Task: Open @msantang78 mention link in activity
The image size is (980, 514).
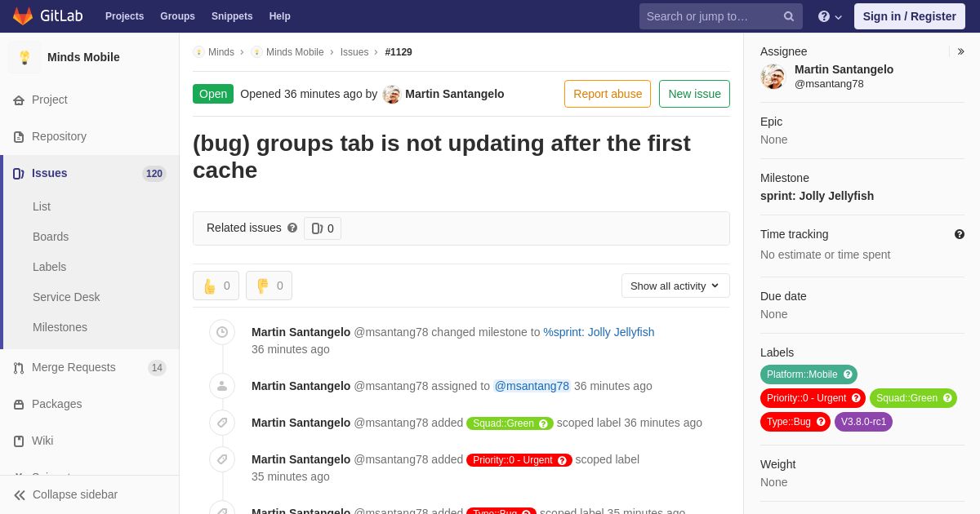Action: tap(532, 386)
